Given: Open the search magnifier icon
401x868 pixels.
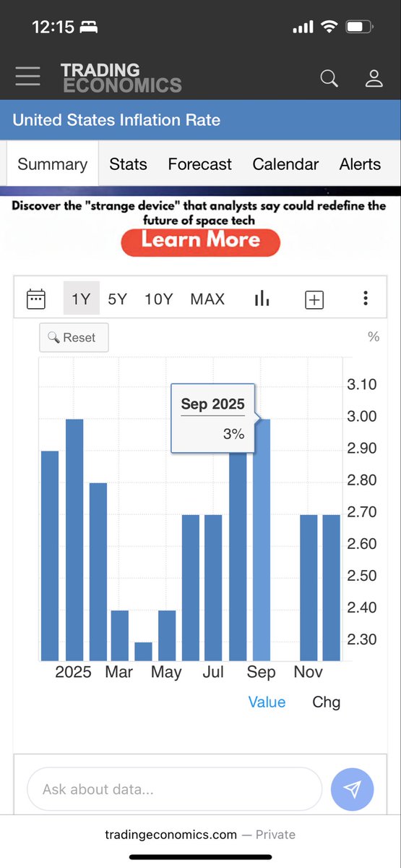Looking at the screenshot, I should [x=329, y=78].
